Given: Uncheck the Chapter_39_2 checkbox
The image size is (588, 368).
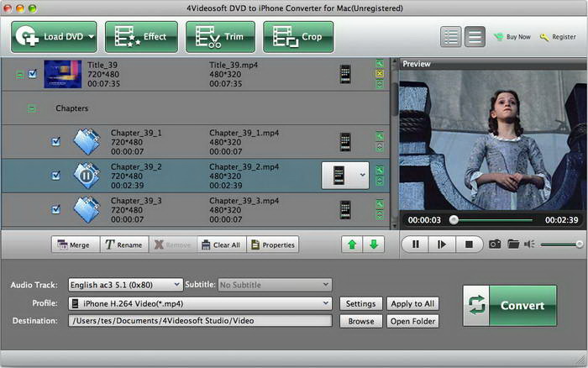Looking at the screenshot, I should (x=56, y=176).
